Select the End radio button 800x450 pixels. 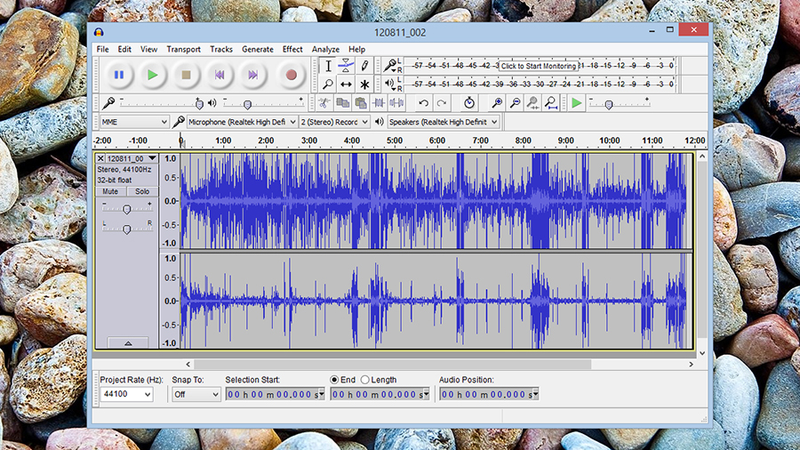334,380
